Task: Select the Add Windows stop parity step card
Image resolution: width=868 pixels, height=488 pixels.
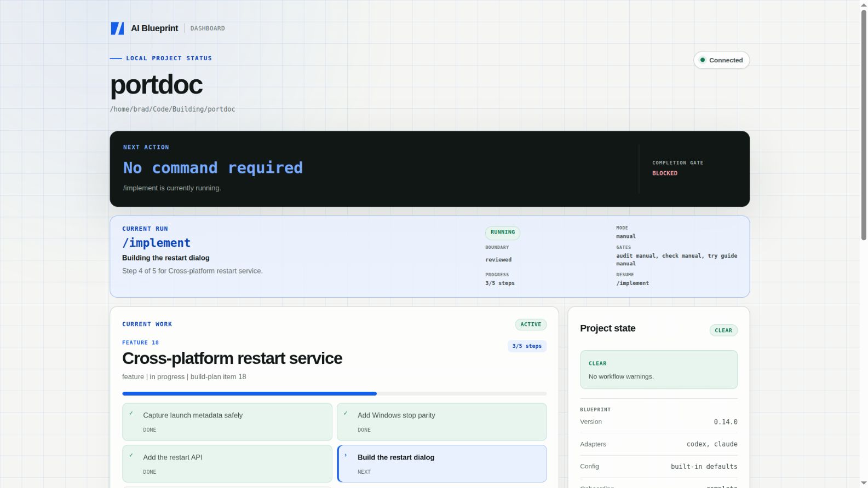Action: coord(442,422)
